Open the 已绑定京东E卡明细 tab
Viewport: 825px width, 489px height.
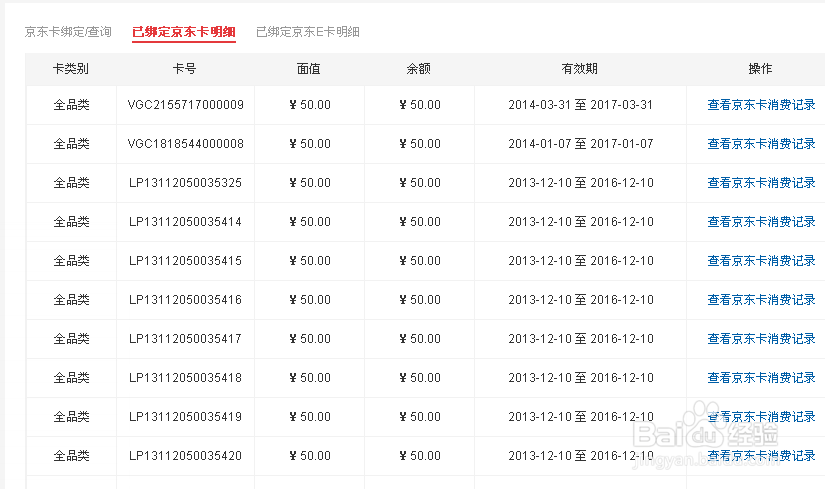308,32
